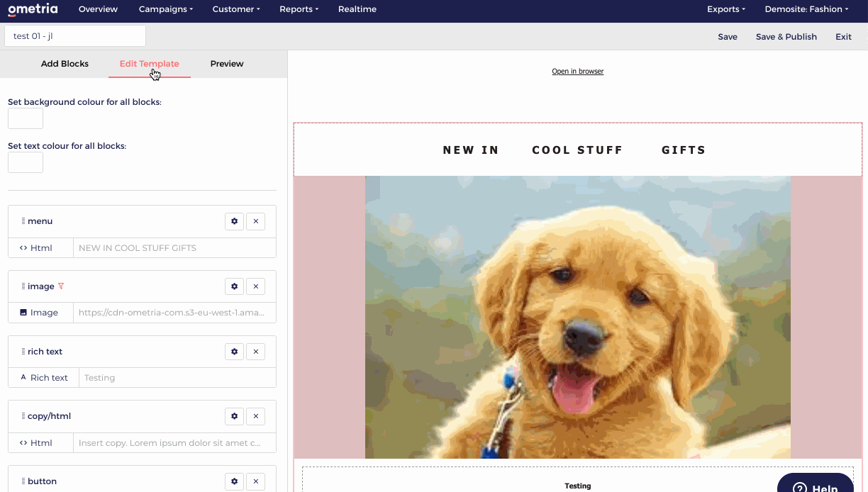
Task: Edit copy/html field 'Insert copy. Lorem ipsum'
Action: [174, 443]
